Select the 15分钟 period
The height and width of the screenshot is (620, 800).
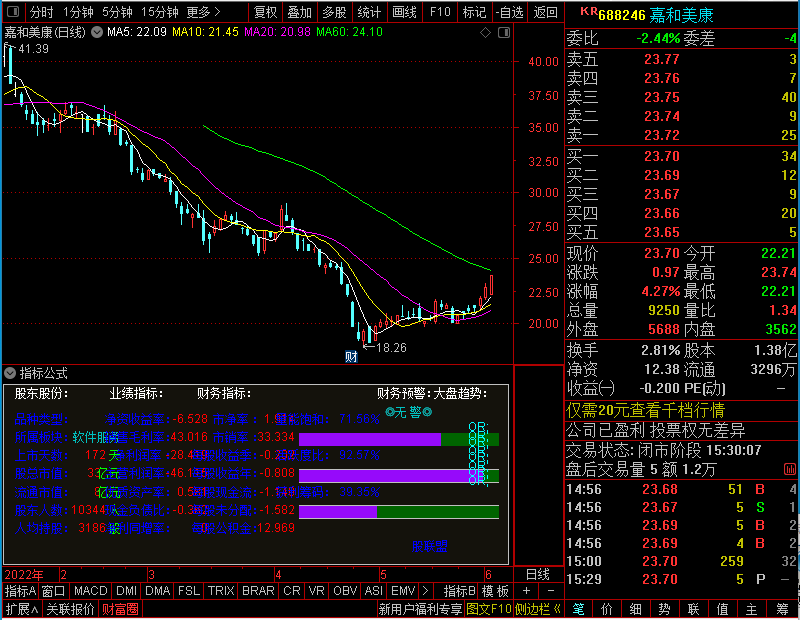[160, 12]
